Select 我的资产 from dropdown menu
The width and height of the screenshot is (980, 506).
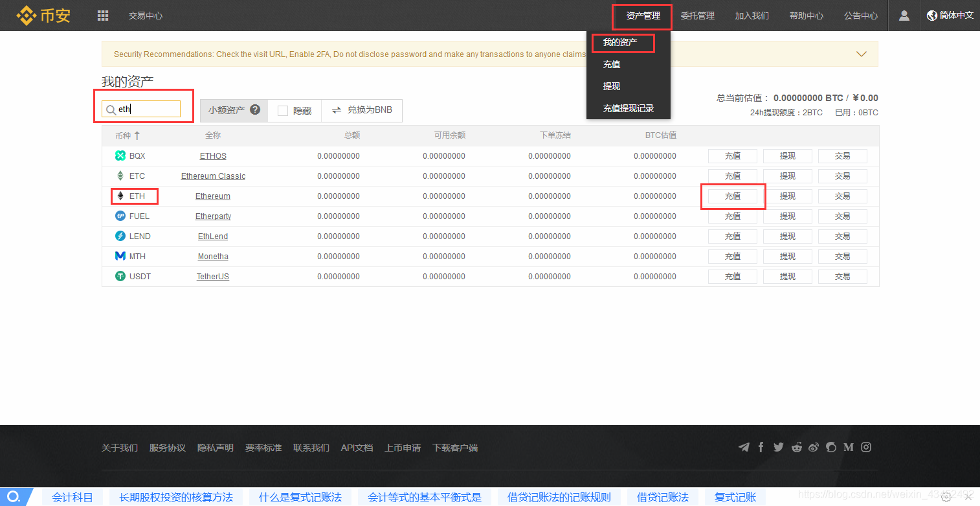(620, 42)
